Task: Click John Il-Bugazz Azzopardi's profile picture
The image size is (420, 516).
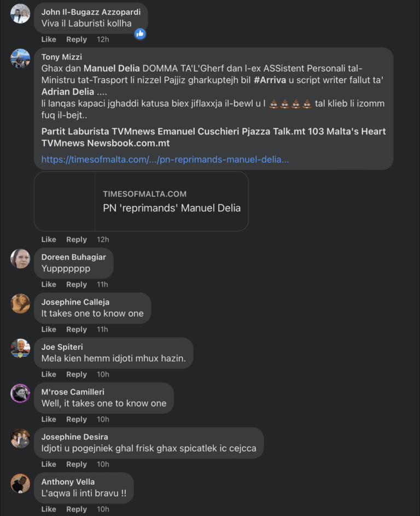Action: point(20,14)
